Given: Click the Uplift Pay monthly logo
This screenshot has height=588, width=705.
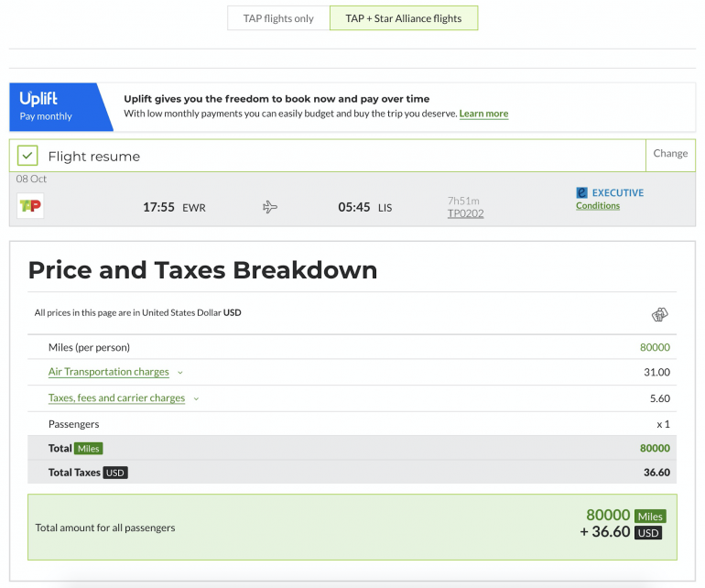Looking at the screenshot, I should [55, 106].
